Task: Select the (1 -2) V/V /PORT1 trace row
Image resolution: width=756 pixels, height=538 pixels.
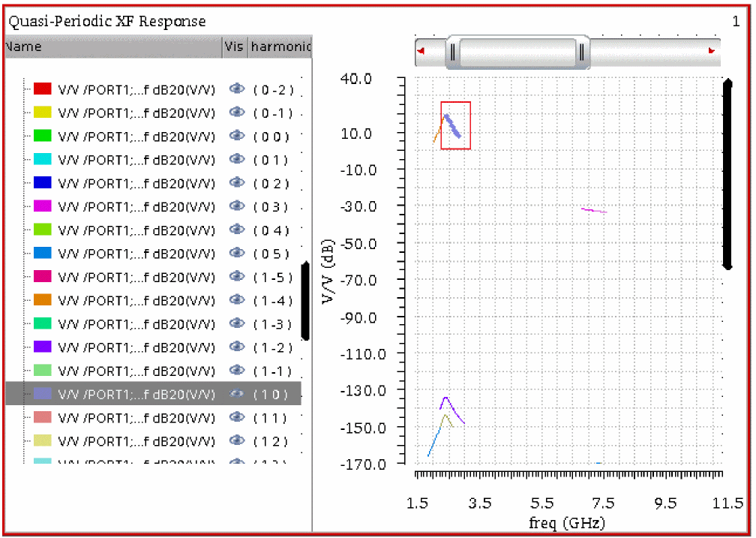Action: pos(153,347)
